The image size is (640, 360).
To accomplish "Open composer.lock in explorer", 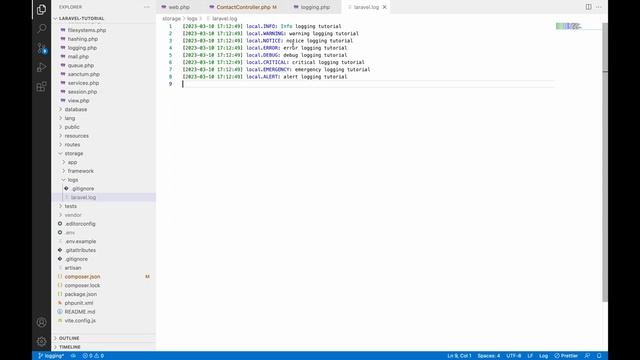I will 82,285.
